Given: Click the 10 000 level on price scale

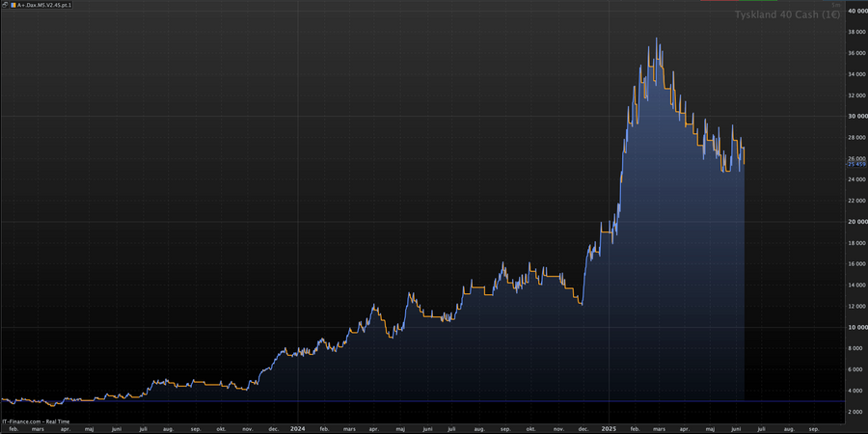Looking at the screenshot, I should (857, 328).
